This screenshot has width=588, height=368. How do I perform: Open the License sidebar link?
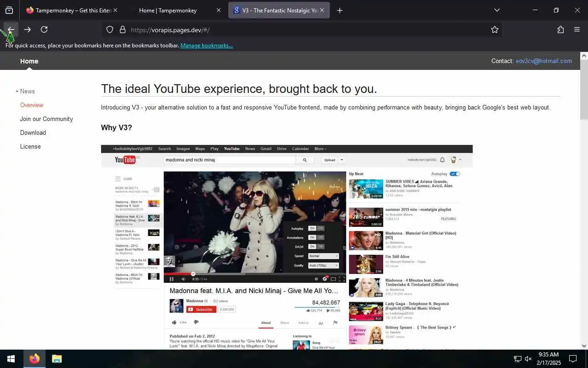click(30, 146)
